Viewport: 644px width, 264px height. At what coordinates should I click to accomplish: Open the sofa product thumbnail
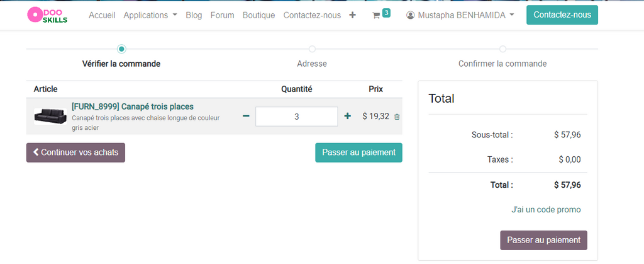click(x=50, y=116)
